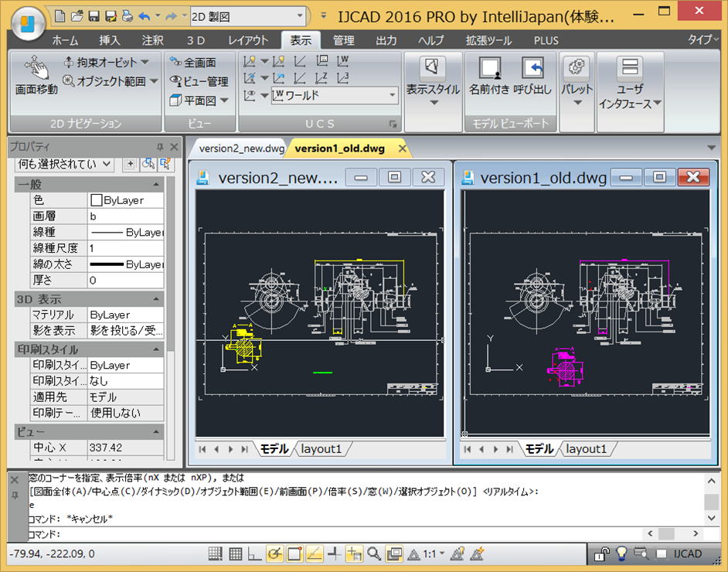Switch to the version2_new.dwg document tab

tap(241, 148)
